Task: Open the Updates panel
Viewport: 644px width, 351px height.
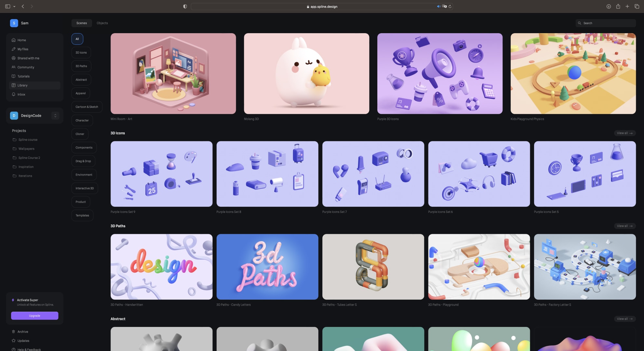Action: [23, 341]
